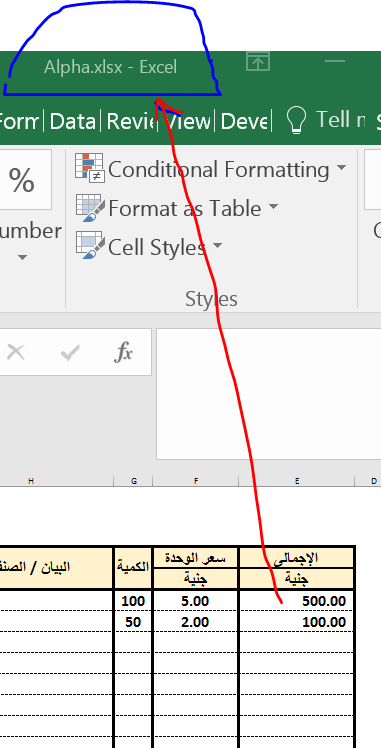Switch to the Review tab
Viewport: 381px width, 748px height.
coord(132,121)
